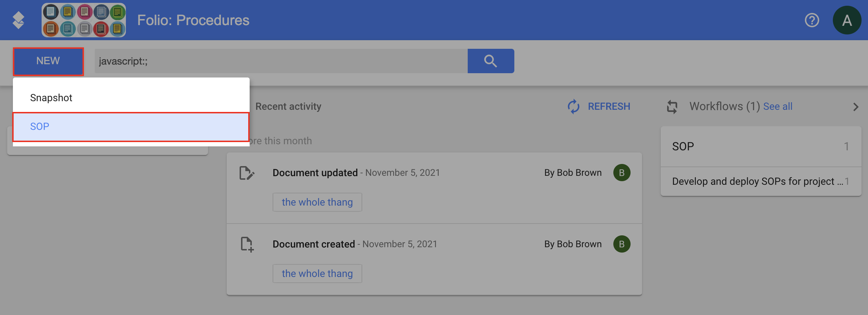Open the help question mark icon
This screenshot has height=315, width=868.
pyautogui.click(x=812, y=20)
